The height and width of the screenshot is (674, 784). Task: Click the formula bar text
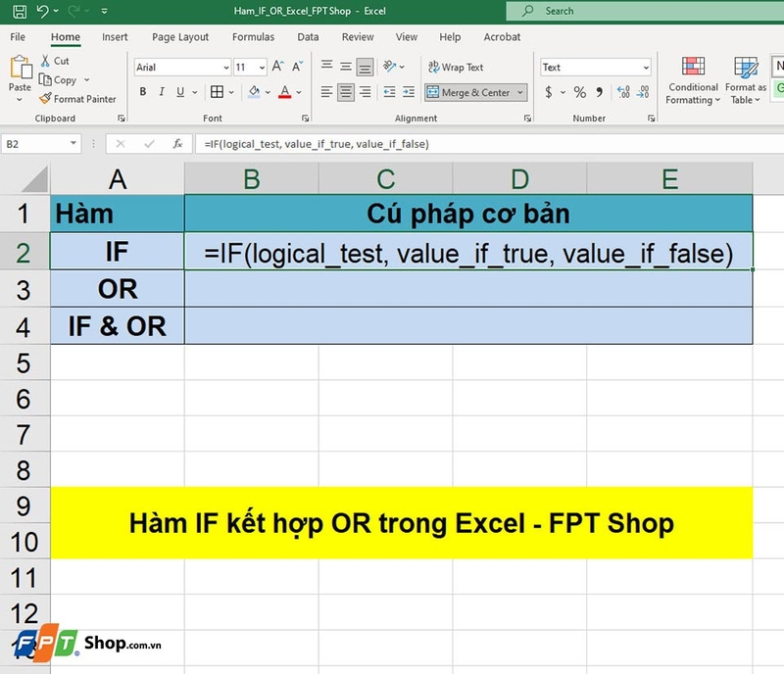317,144
